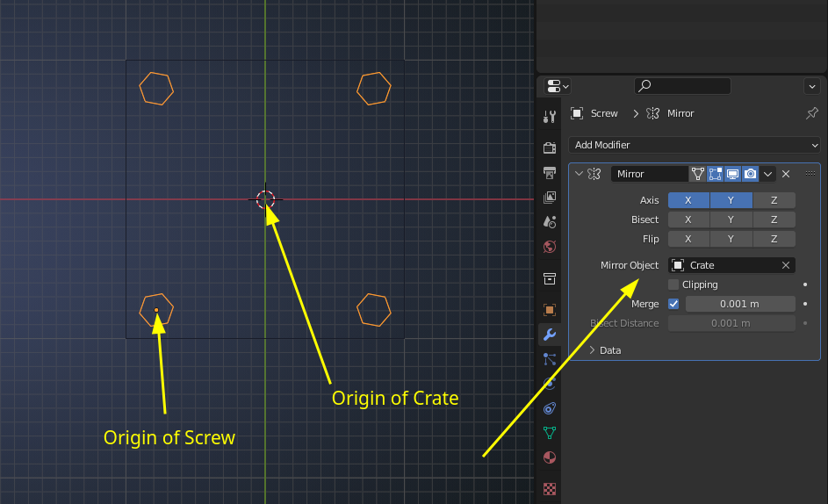Enable the Clipping checkbox
This screenshot has width=828, height=504.
(673, 284)
